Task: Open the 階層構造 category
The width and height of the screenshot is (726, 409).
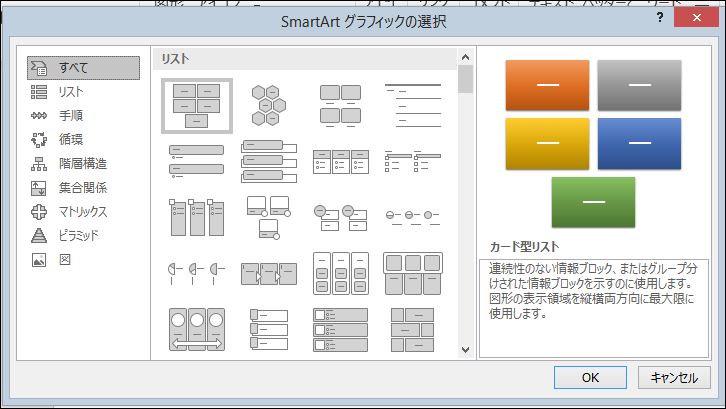Action: point(83,164)
